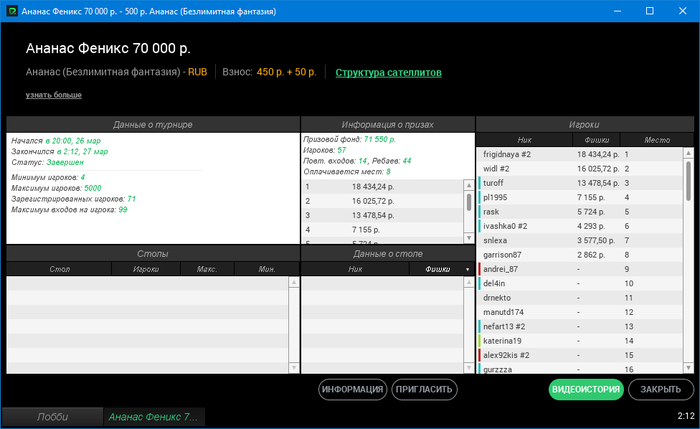Open ВИДЕОИСТОРИЯ replay button
Viewport: 700px width, 429px height.
coord(586,389)
